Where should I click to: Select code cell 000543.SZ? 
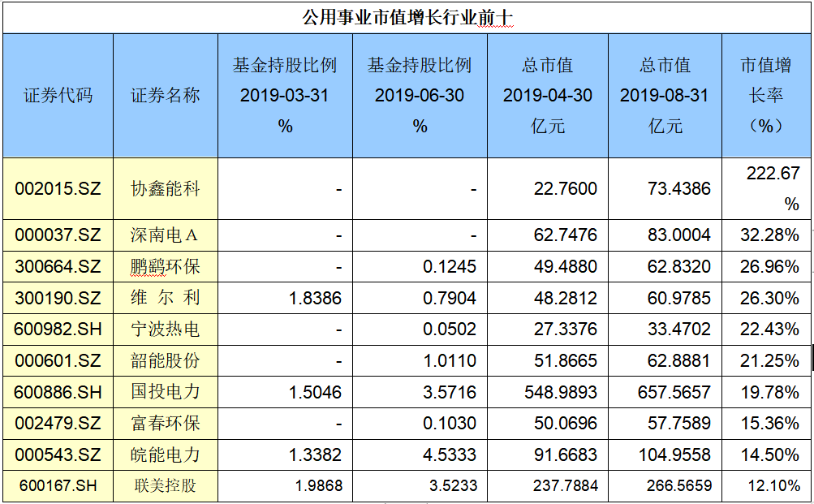click(x=58, y=454)
